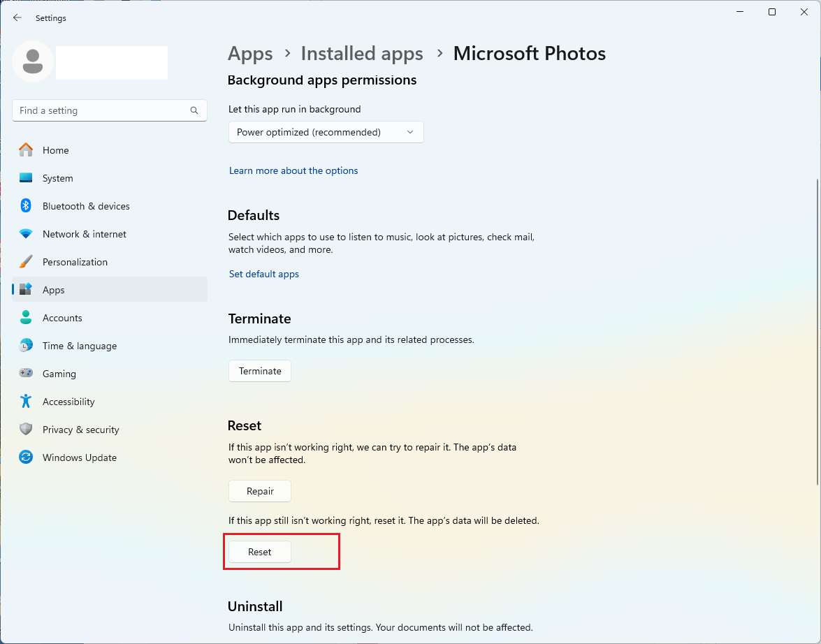Open Personalization settings
Viewport: 821px width, 644px height.
click(110, 262)
